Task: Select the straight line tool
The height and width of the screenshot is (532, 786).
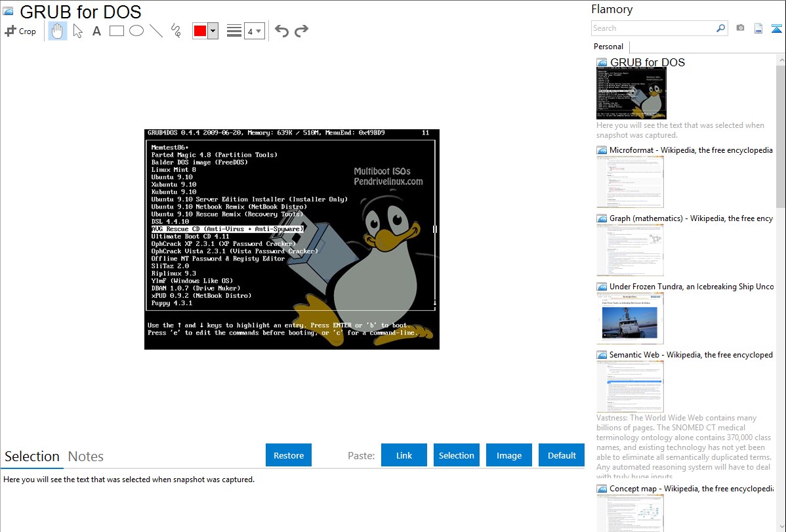Action: tap(156, 31)
